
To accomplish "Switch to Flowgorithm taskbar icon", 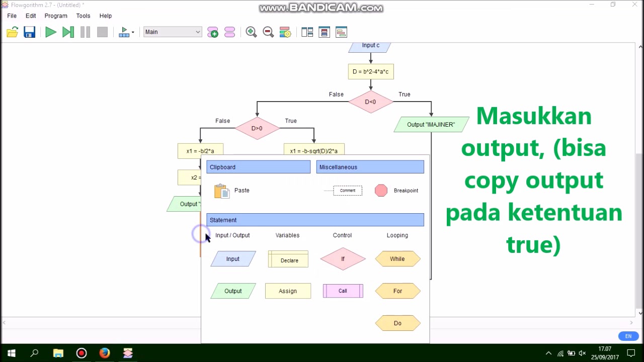I will 128,353.
